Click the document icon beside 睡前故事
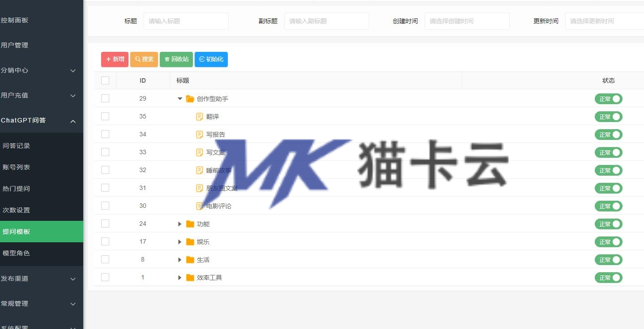Image resolution: width=644 pixels, height=329 pixels. coord(200,170)
